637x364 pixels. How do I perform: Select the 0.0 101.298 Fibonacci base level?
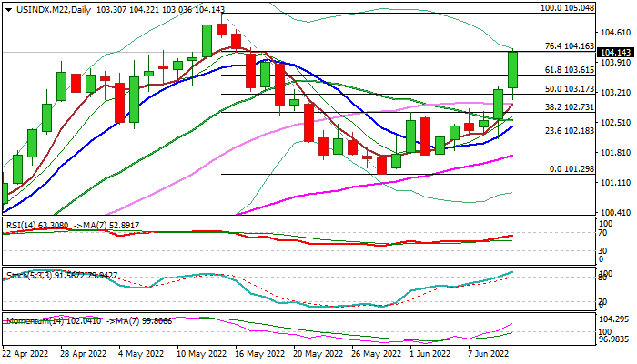(x=572, y=169)
